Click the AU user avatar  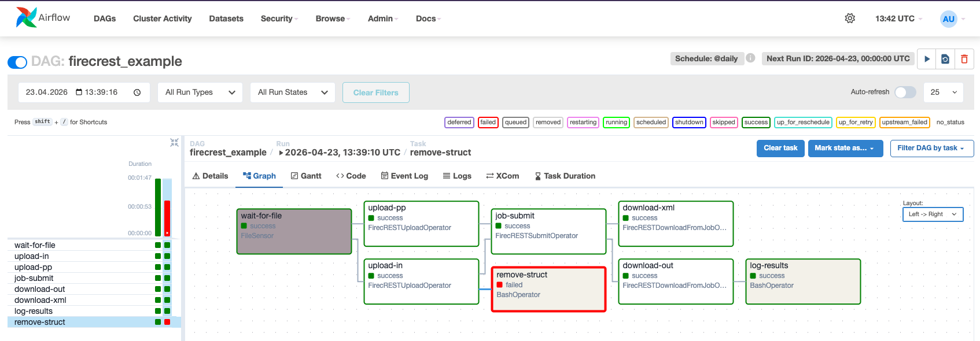click(949, 18)
